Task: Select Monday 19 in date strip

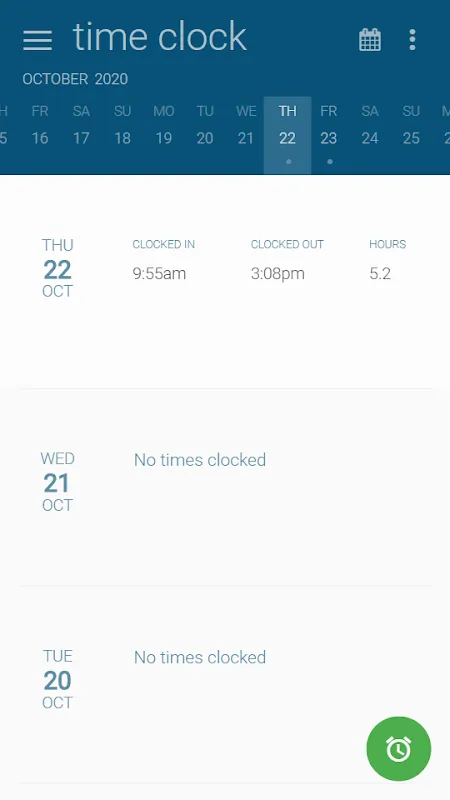Action: coord(163,135)
